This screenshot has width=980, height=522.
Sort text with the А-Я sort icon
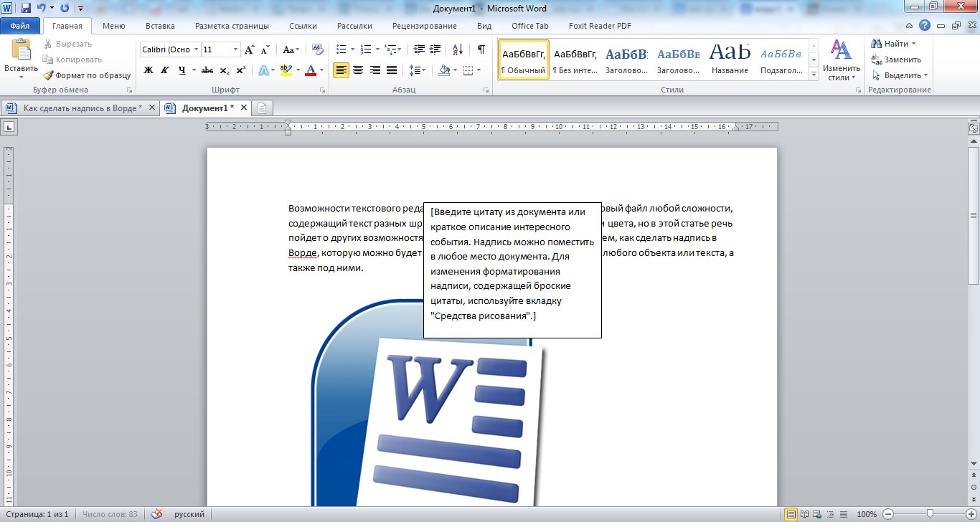458,49
